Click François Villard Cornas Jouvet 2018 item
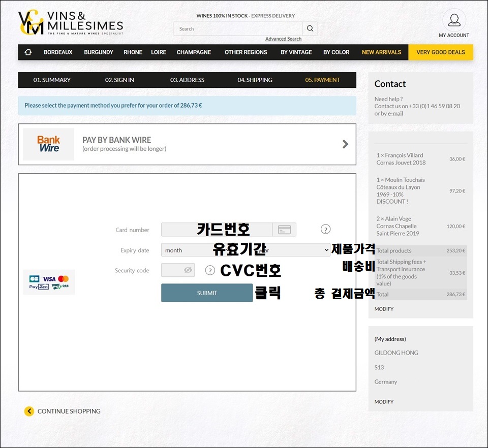488x448 pixels. click(x=401, y=159)
